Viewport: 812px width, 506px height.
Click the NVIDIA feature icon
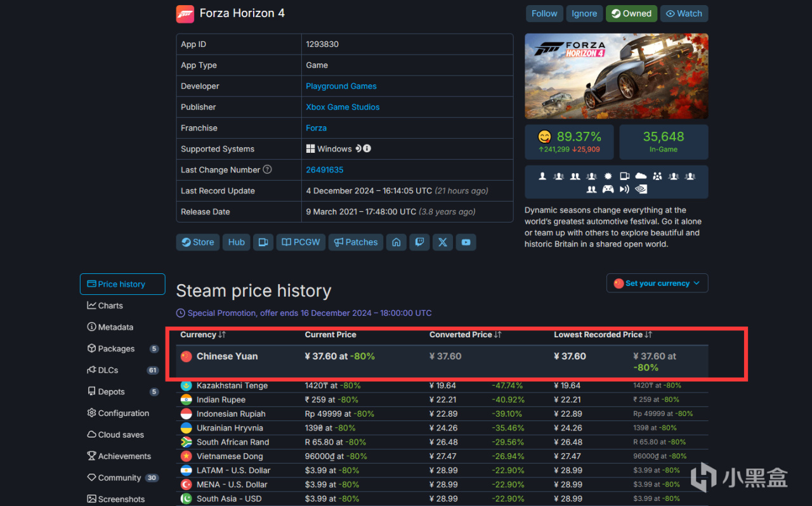coord(641,189)
